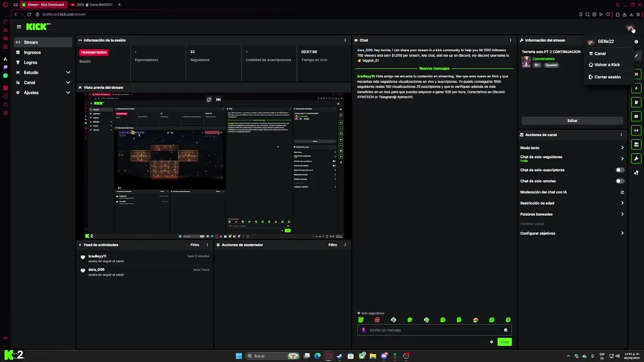Open the activity feed options menu
644x362 pixels.
(207, 245)
